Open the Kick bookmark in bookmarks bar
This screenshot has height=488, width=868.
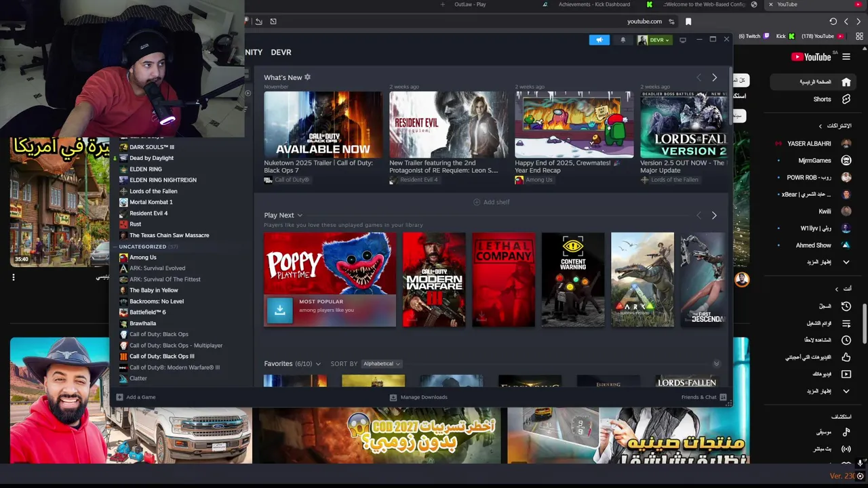point(785,37)
